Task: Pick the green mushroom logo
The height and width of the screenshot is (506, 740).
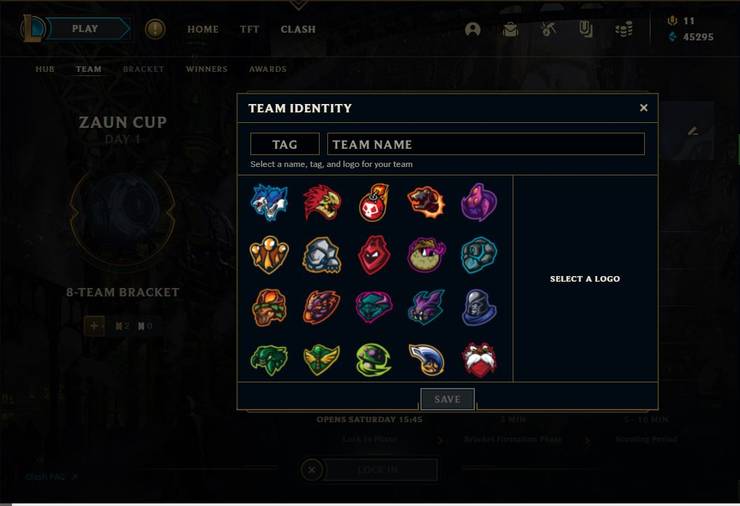Action: (x=374, y=360)
